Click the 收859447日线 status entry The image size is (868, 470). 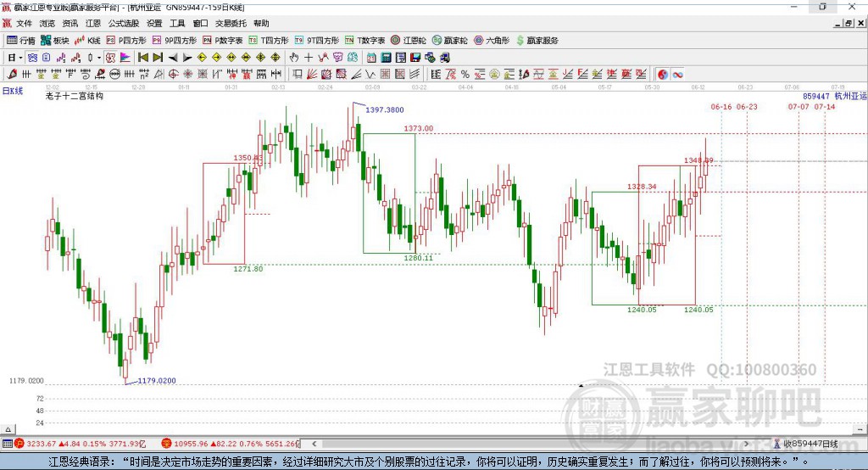pos(806,444)
